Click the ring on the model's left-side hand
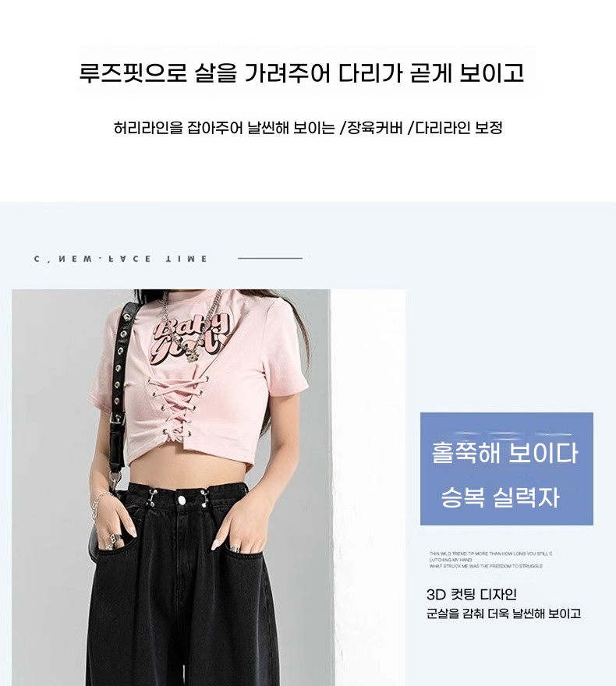Image resolution: width=616 pixels, height=686 pixels. 115,538
